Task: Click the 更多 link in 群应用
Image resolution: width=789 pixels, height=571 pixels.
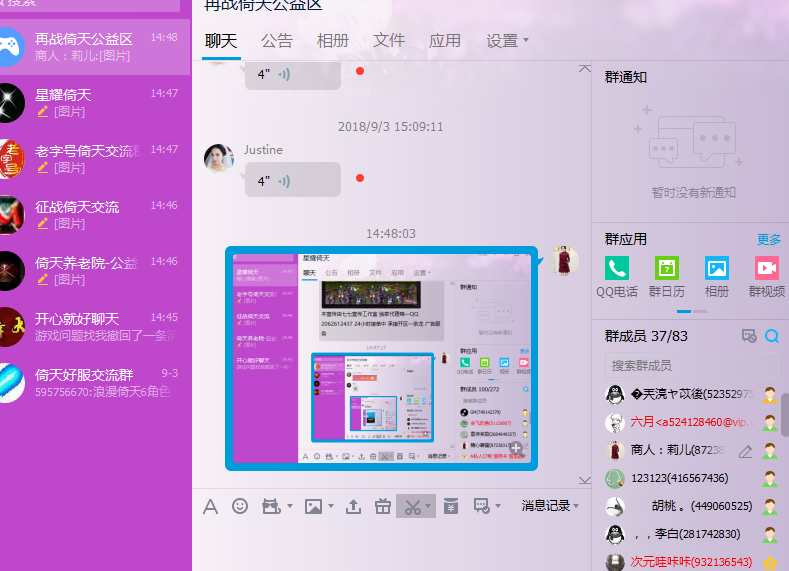Action: 769,239
